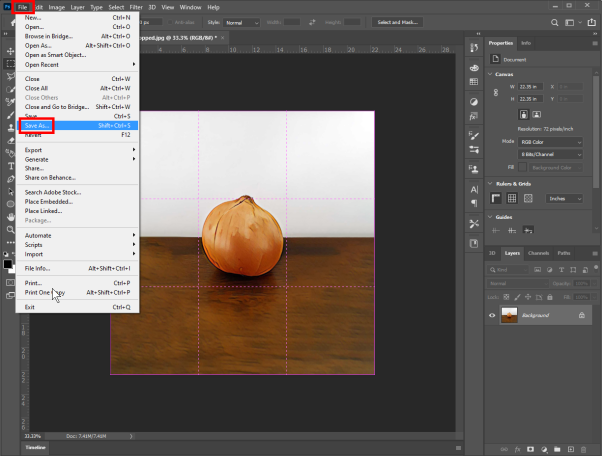Expand the Open Recent submenu

pyautogui.click(x=77, y=64)
